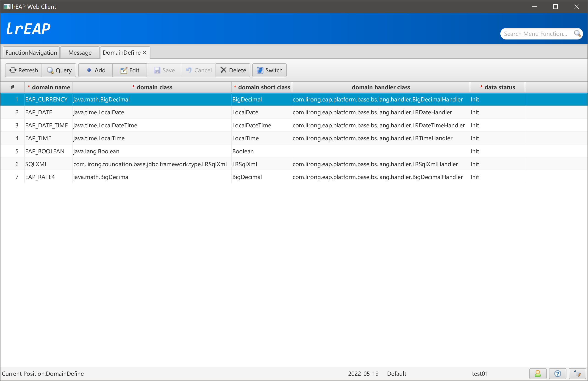Click the LRSqlXml type class cell
The height and width of the screenshot is (381, 588).
pos(152,164)
